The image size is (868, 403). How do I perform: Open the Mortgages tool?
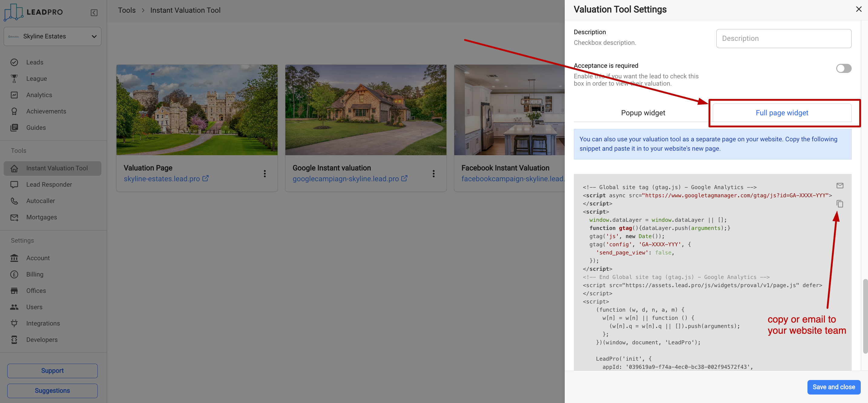41,217
